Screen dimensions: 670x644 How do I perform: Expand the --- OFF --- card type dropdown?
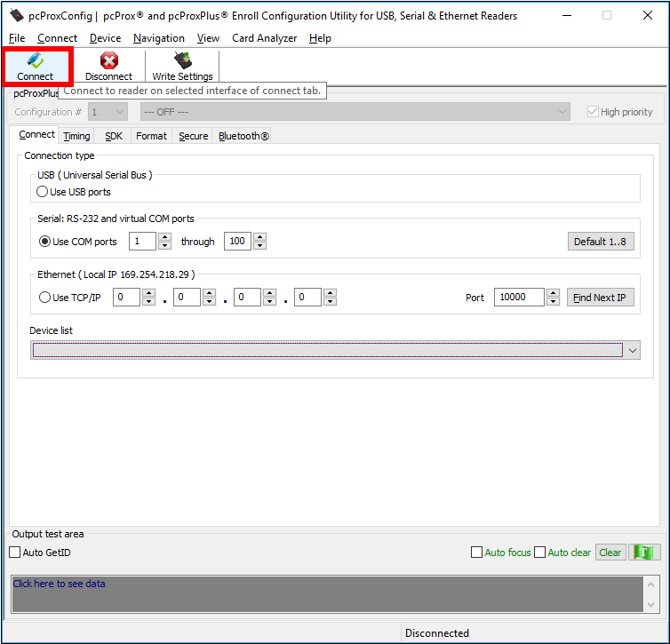355,112
